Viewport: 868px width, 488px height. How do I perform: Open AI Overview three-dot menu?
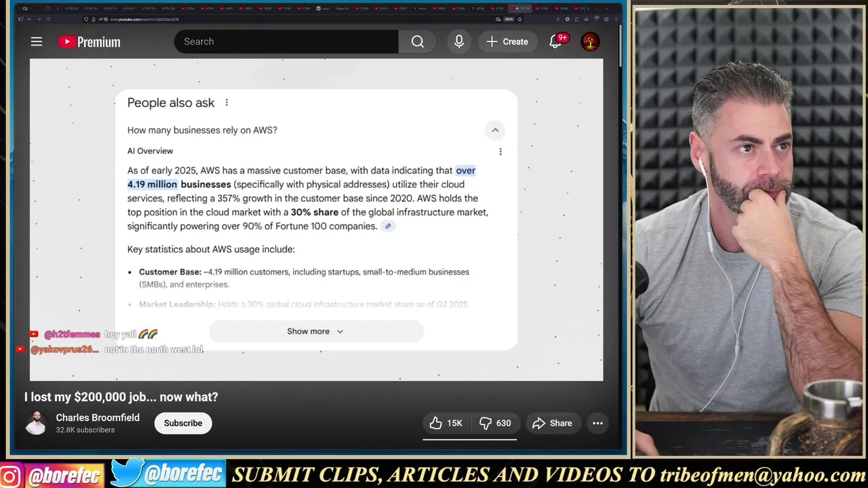coord(500,152)
